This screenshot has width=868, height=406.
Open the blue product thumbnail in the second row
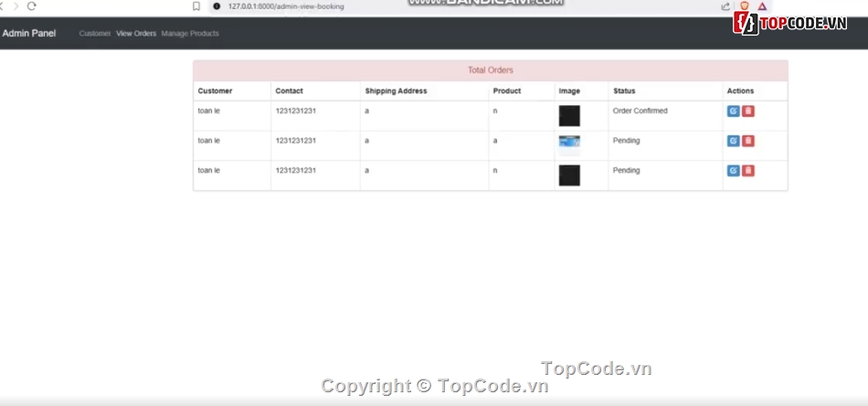coord(569,142)
